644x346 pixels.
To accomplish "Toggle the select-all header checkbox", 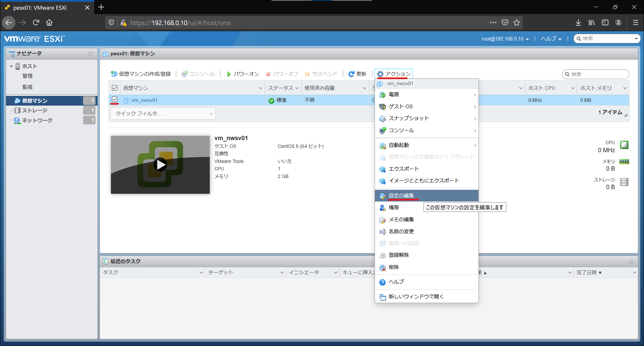I will point(115,88).
